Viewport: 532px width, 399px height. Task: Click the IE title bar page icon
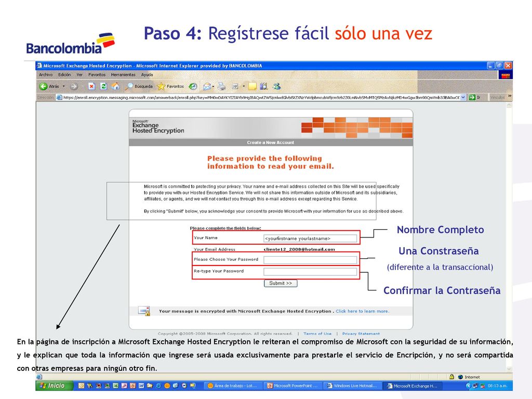(x=39, y=65)
